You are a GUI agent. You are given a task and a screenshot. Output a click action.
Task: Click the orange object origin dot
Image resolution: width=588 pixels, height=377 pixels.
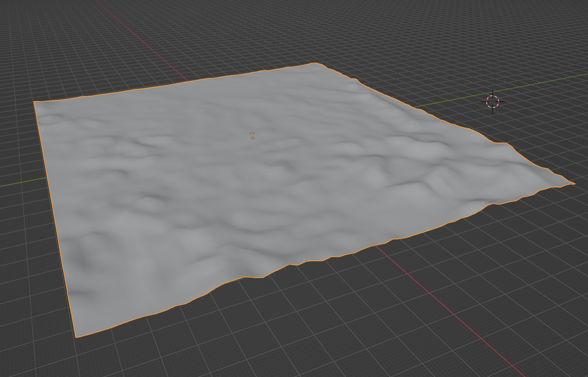pos(253,138)
